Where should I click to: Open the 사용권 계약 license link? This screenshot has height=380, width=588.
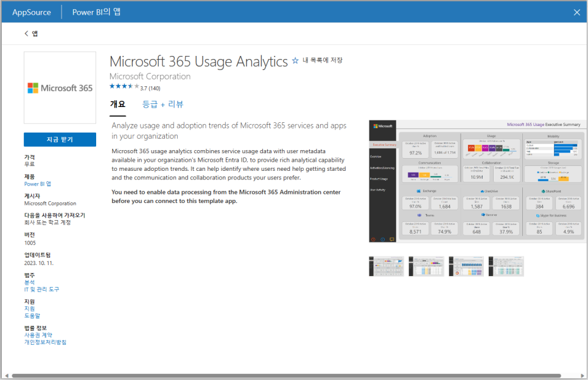[x=38, y=335]
